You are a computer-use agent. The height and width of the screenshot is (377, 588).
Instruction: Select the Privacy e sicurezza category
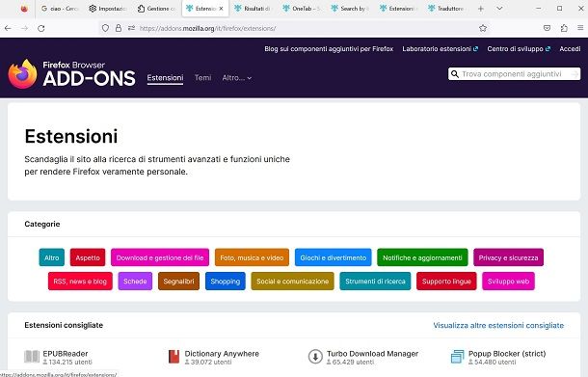pos(508,257)
